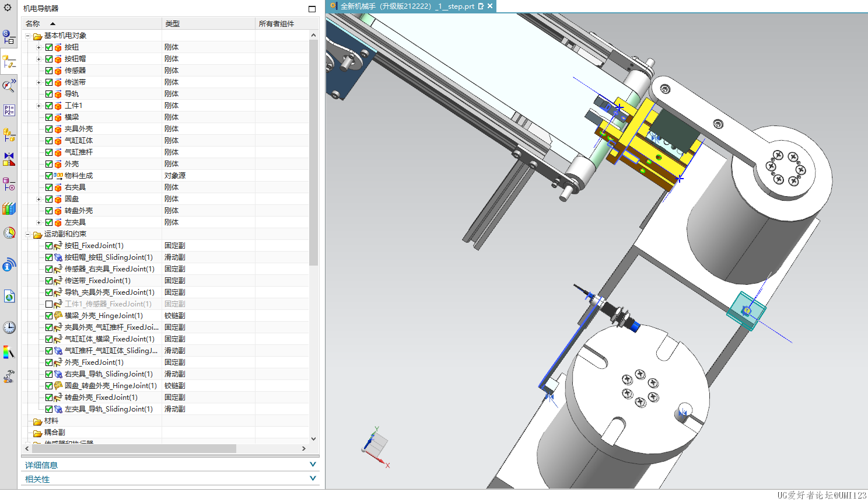Viewport: 868px width, 502px height.
Task: Toggle the 物料生成 object source checkbox
Action: point(49,176)
